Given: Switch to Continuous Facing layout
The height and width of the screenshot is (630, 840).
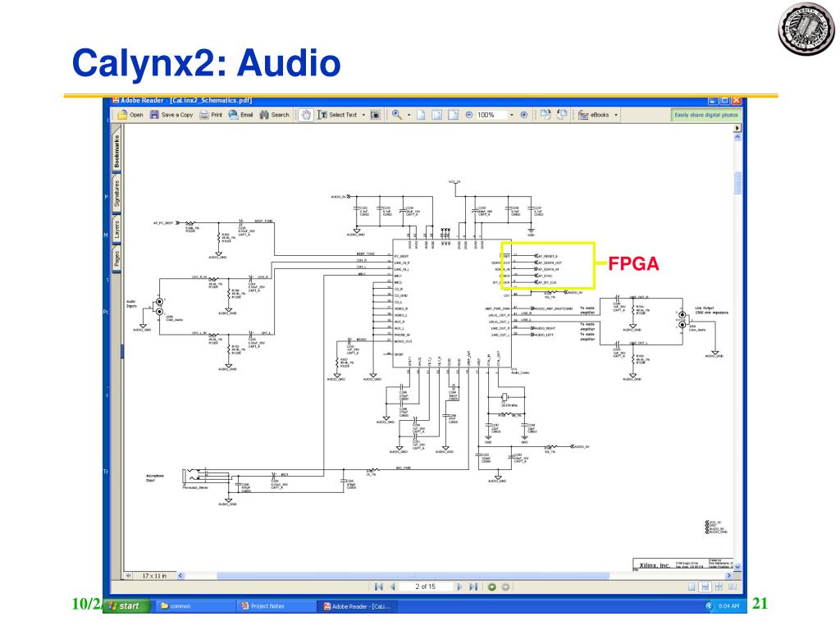Looking at the screenshot, I should click(x=719, y=587).
